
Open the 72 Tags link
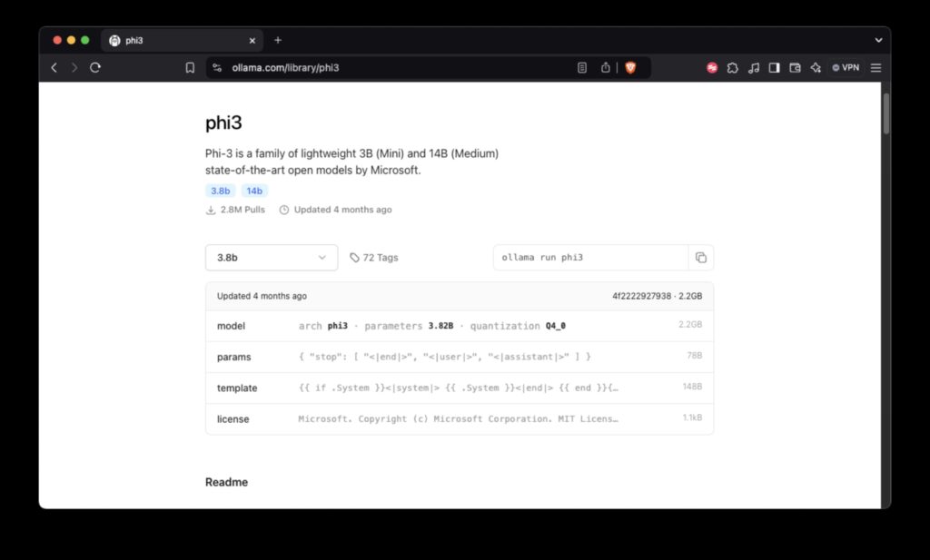point(374,258)
